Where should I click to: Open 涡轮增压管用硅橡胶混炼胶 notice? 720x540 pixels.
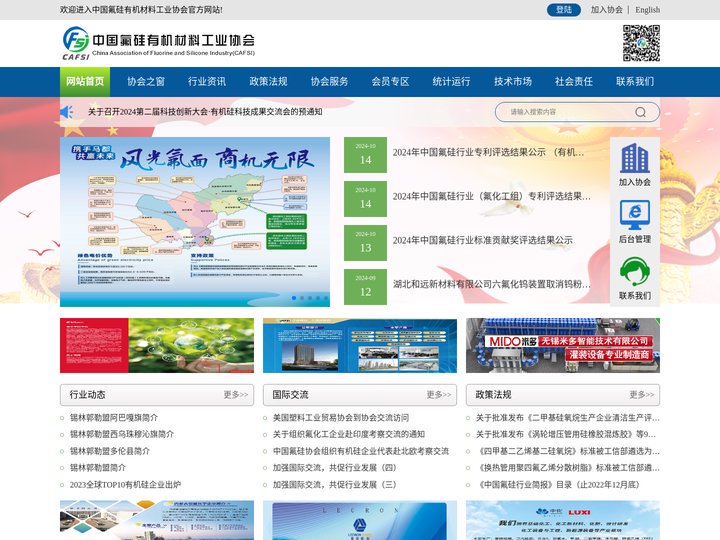click(x=566, y=434)
